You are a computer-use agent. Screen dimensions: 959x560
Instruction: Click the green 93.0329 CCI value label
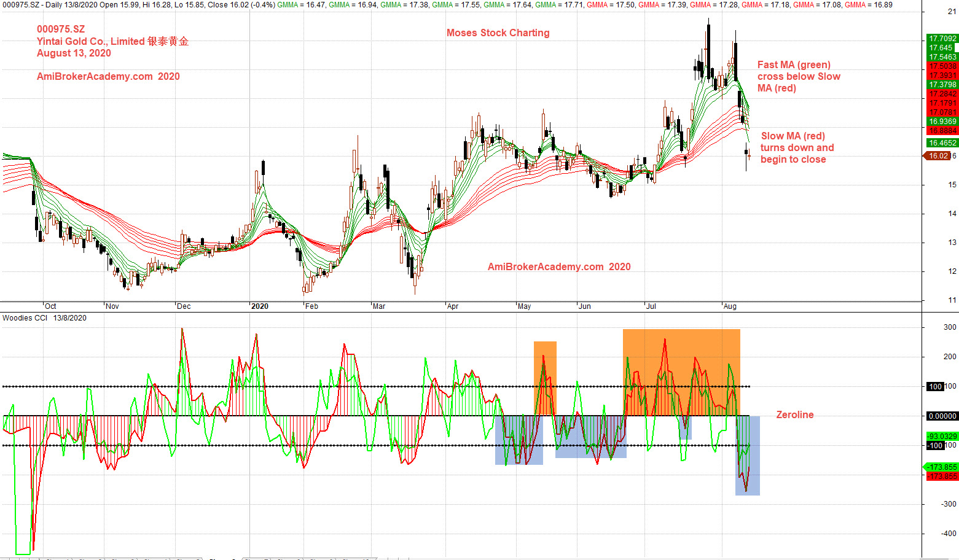(x=942, y=436)
